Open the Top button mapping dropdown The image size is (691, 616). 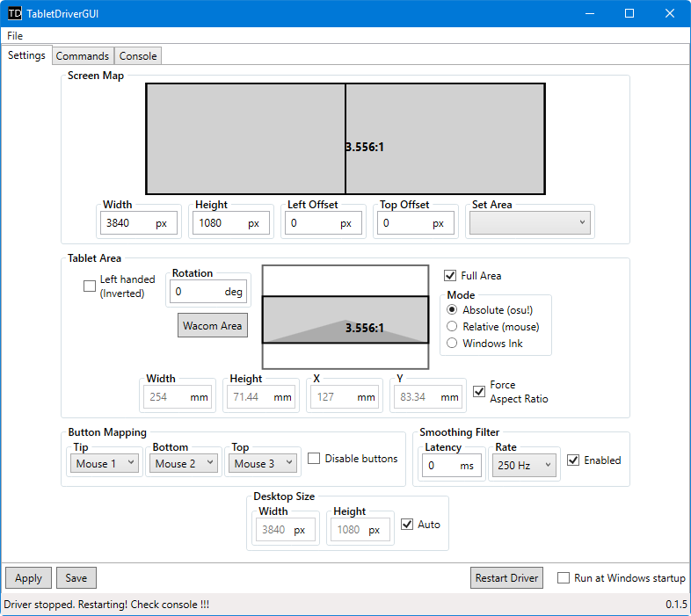(x=263, y=463)
